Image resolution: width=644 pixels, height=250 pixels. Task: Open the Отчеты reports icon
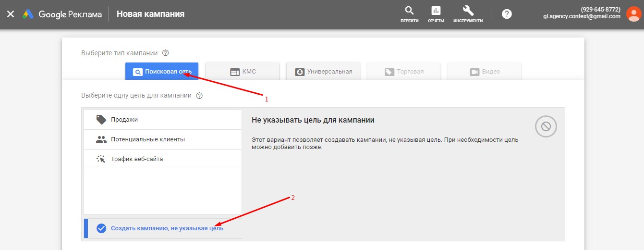(x=436, y=14)
